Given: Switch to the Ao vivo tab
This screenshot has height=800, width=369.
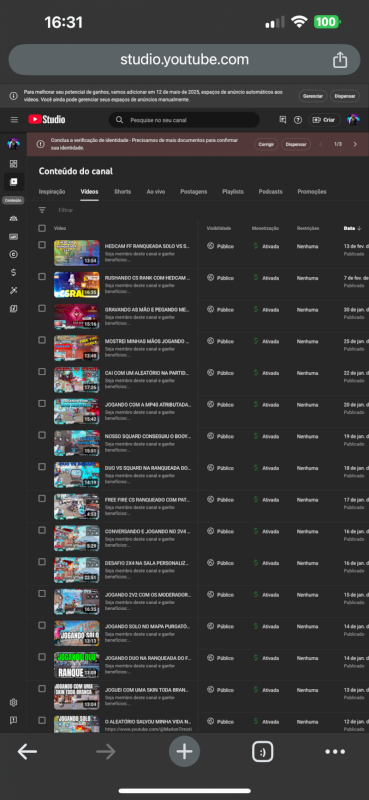Looking at the screenshot, I should point(156,192).
